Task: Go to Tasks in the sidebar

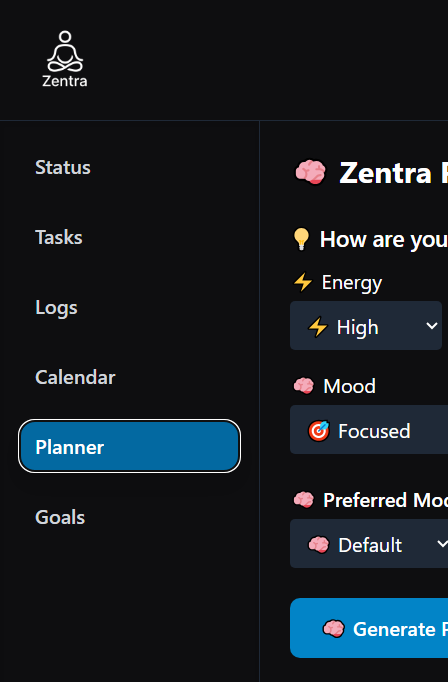Action: [x=59, y=237]
